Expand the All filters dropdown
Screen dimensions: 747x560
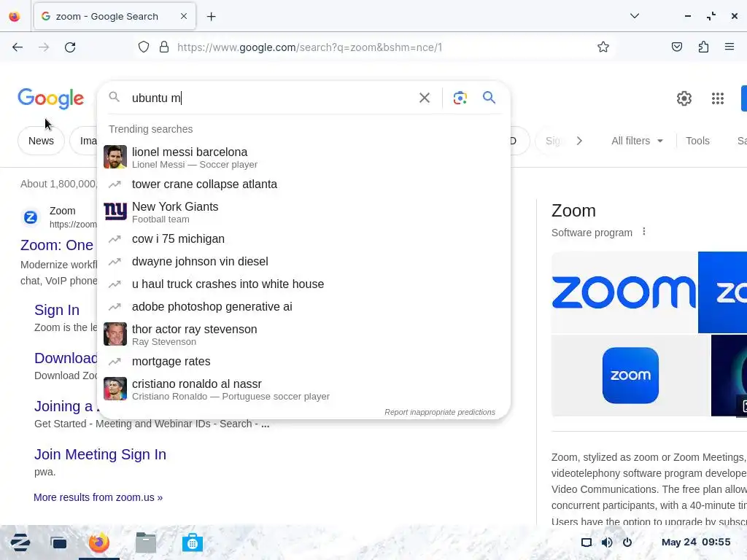[637, 141]
